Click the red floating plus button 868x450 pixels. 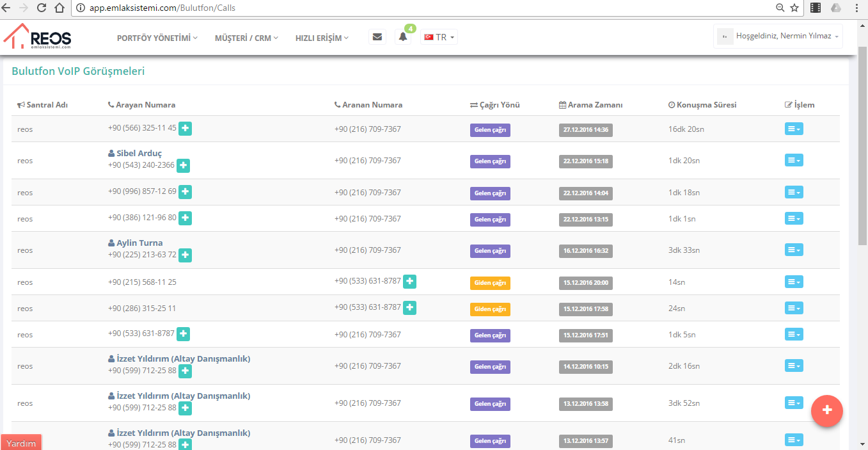point(826,410)
